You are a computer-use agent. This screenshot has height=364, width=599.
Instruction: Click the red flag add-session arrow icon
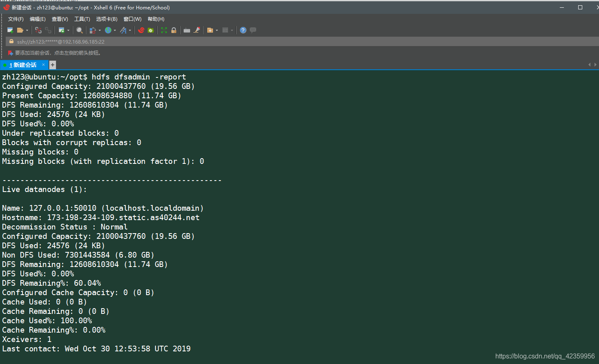[x=11, y=53]
